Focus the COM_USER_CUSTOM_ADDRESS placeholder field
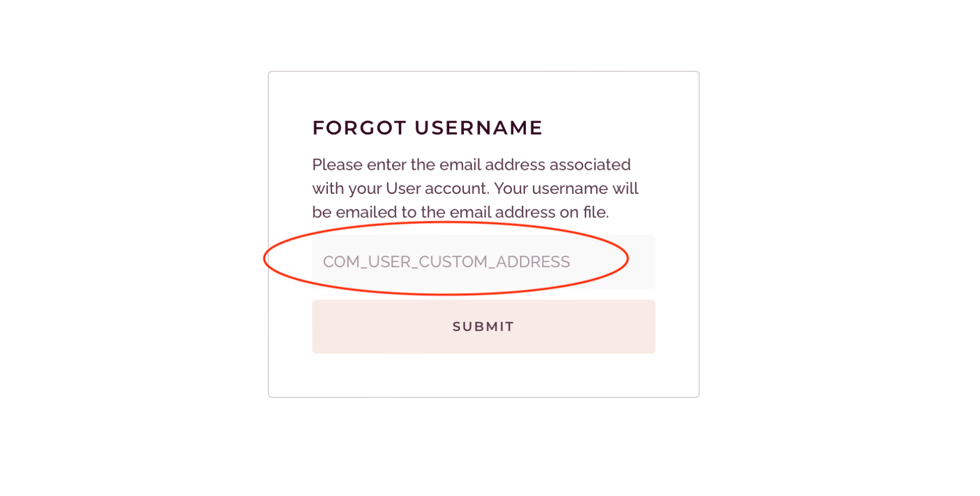980x496 pixels. coord(446,262)
